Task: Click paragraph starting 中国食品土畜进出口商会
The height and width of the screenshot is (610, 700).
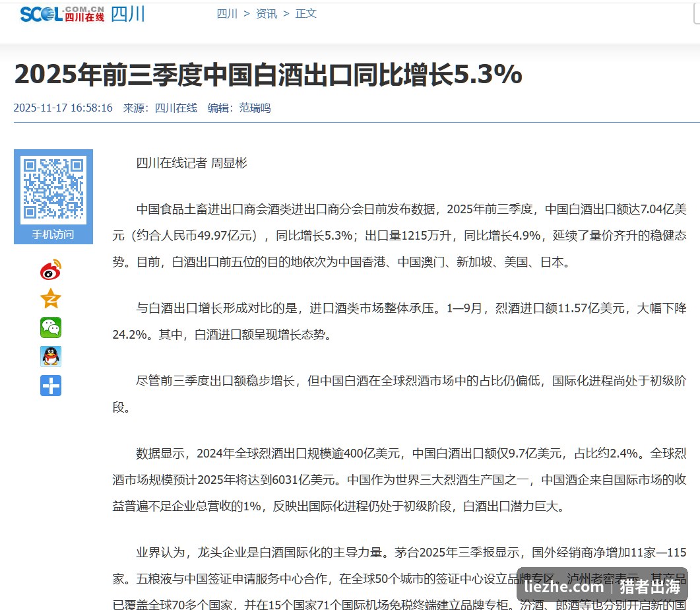Action: [400, 235]
